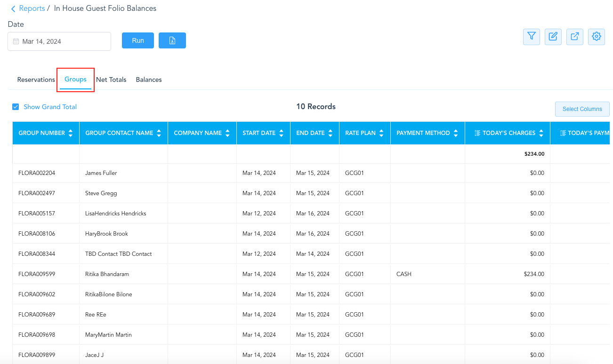This screenshot has height=364, width=613.
Task: Click HaryBrook's end date Mar 16, 2024
Action: (x=313, y=234)
